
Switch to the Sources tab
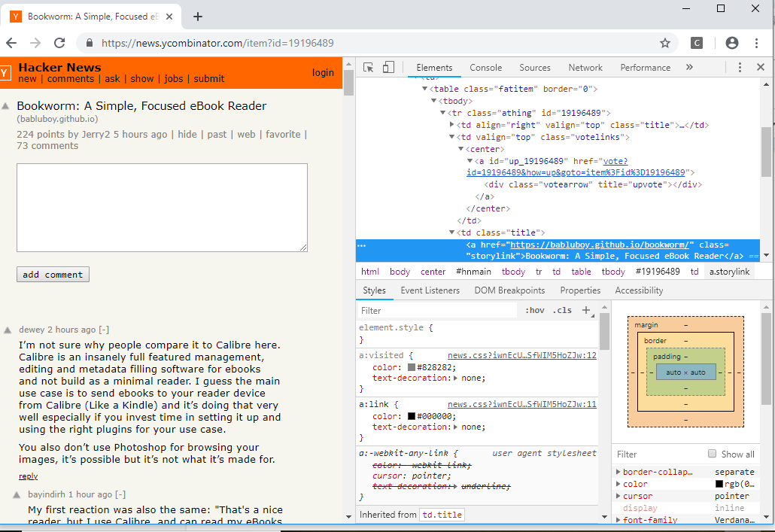point(534,68)
